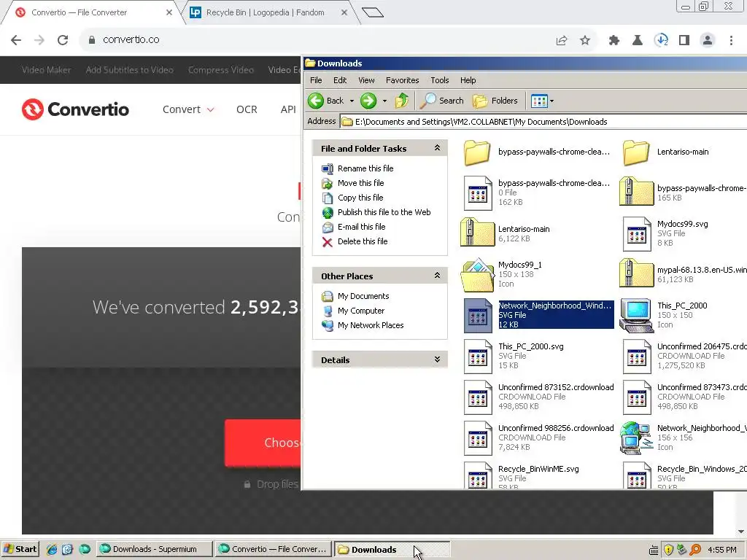Select the This_PC_2000 computer icon

[636, 315]
